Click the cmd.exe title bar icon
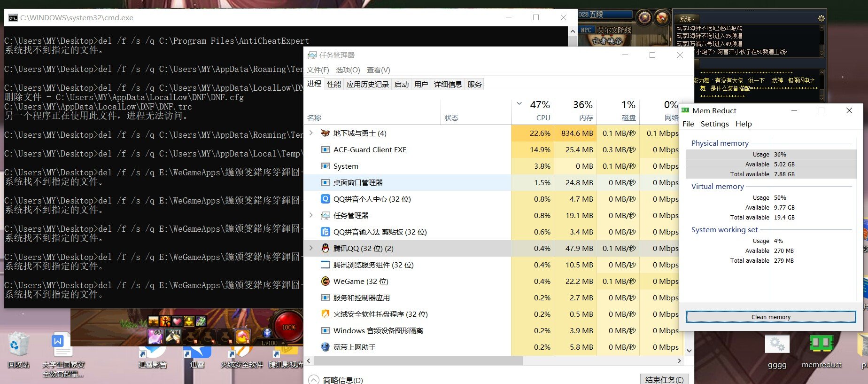This screenshot has height=384, width=868. [x=13, y=18]
